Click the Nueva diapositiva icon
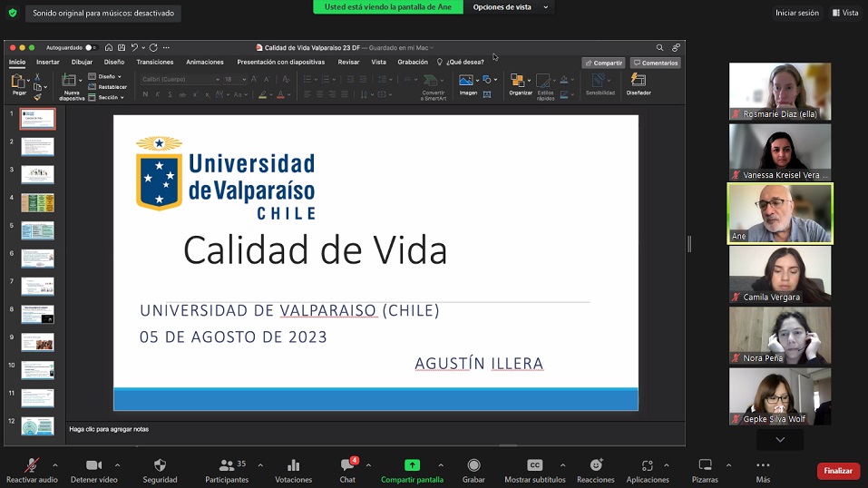The height and width of the screenshot is (488, 868). pos(69,81)
